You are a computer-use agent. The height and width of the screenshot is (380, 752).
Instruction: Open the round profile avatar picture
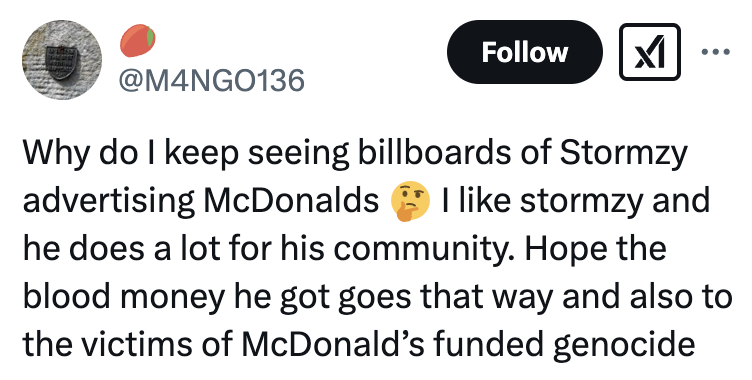(x=62, y=60)
